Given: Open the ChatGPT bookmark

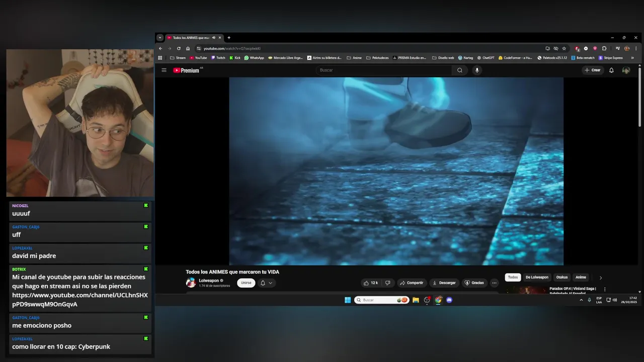Looking at the screenshot, I should point(486,58).
